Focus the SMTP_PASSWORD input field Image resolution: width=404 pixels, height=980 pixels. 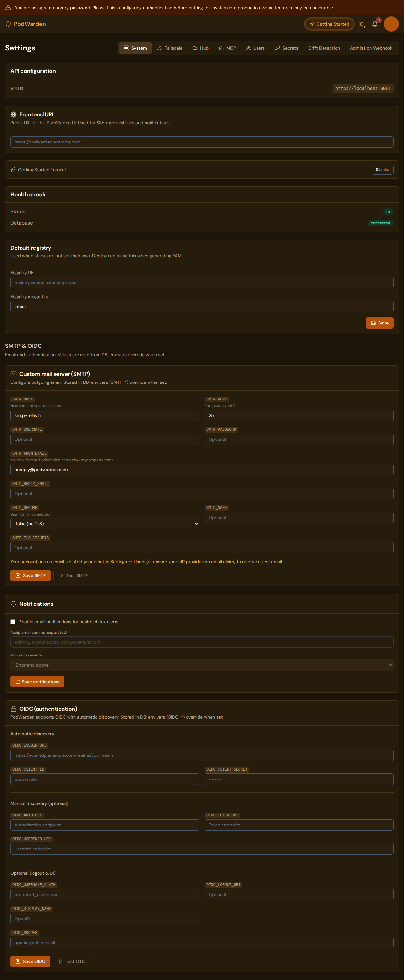pos(299,440)
